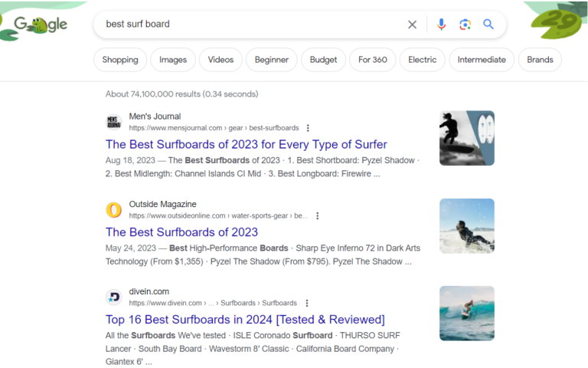
Task: Open Outside Magazine surfer thumbnail image
Action: pos(467,226)
